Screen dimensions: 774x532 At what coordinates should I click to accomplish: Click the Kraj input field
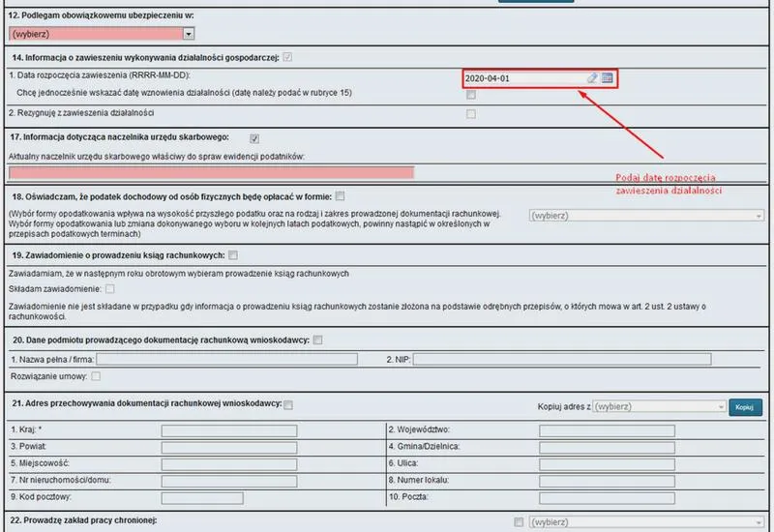point(229,430)
